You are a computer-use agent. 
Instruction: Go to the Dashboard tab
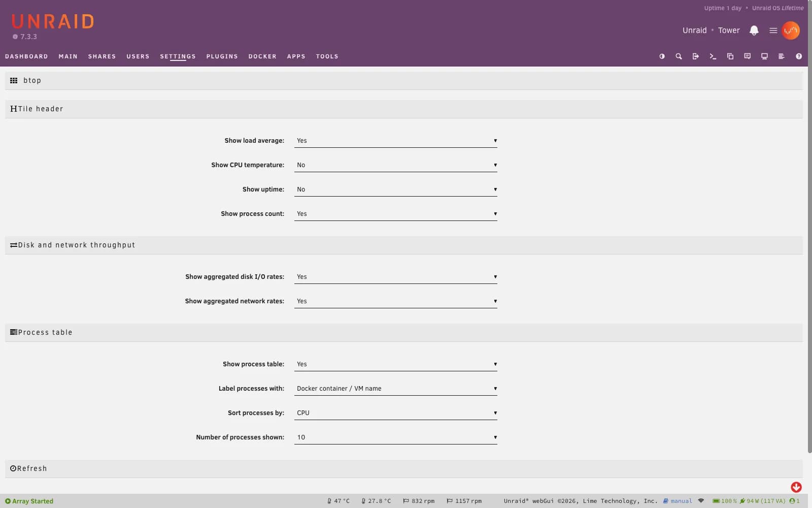point(26,56)
